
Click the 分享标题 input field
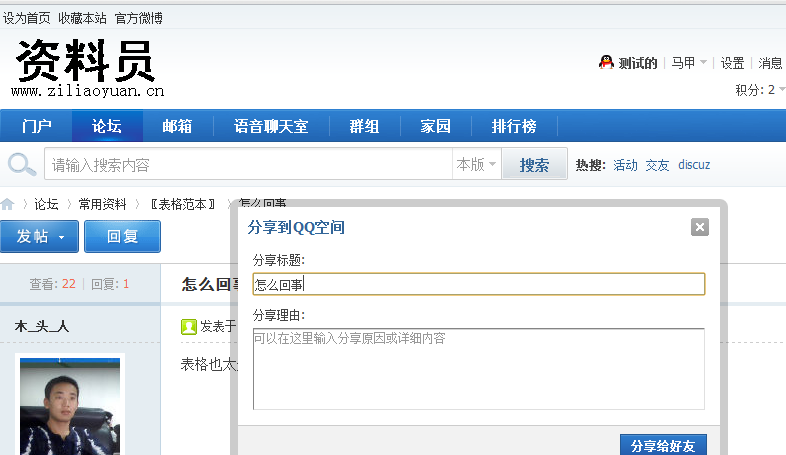click(479, 284)
